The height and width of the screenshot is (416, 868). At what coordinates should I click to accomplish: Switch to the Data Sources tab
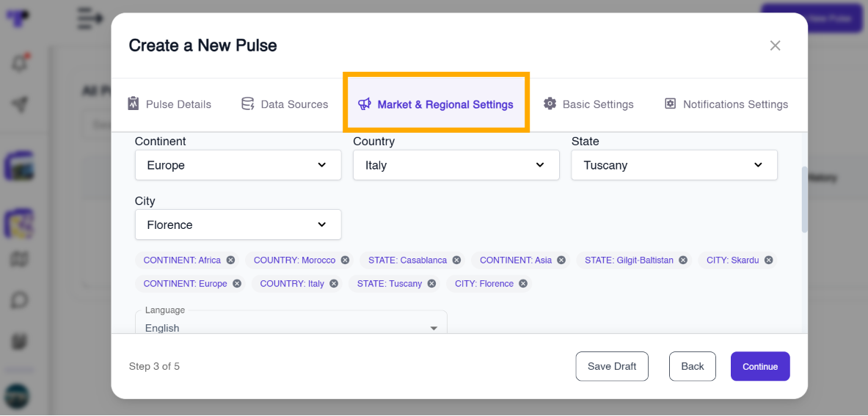point(285,104)
